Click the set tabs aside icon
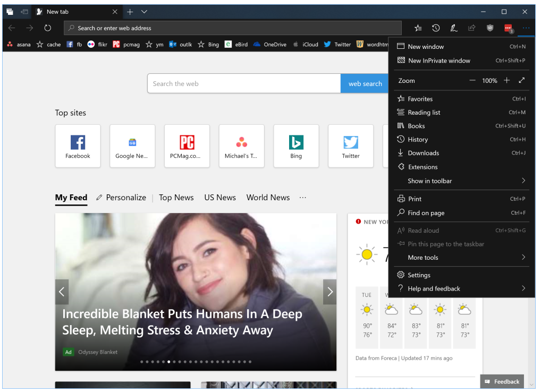 pyautogui.click(x=24, y=11)
